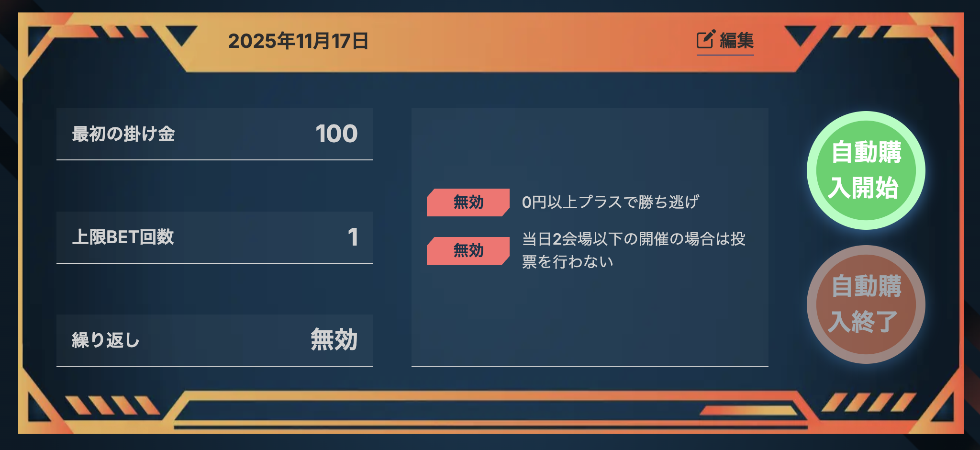Toggle 無効 badge for 勝ち逃げ setting
This screenshot has width=980, height=450.
pos(468,202)
